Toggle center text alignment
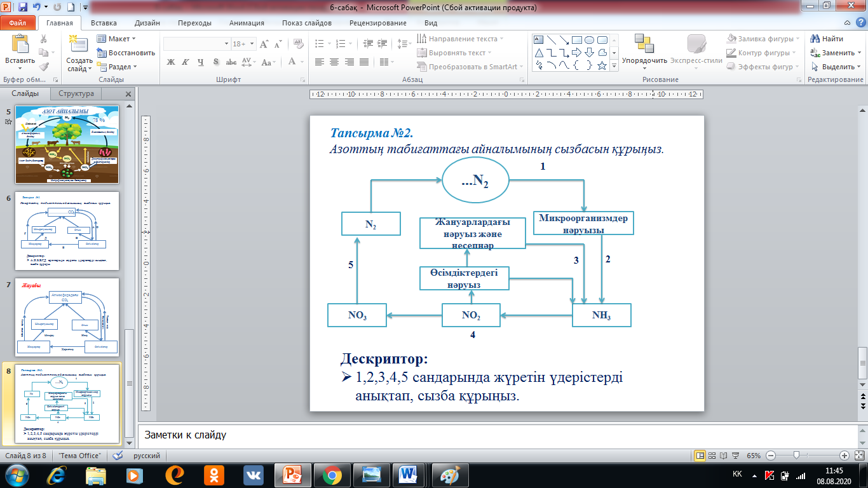Image resolution: width=868 pixels, height=488 pixels. click(334, 62)
